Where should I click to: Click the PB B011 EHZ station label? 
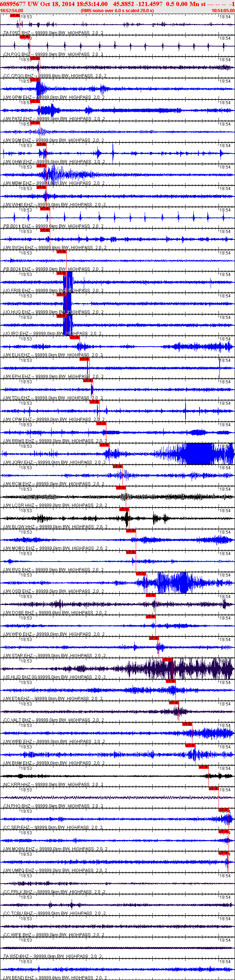pos(17,226)
